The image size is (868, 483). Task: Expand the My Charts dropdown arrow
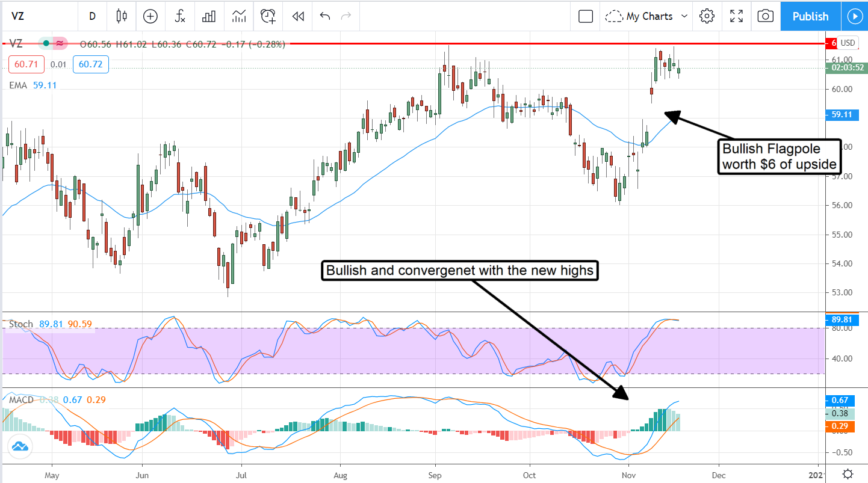[x=684, y=16]
